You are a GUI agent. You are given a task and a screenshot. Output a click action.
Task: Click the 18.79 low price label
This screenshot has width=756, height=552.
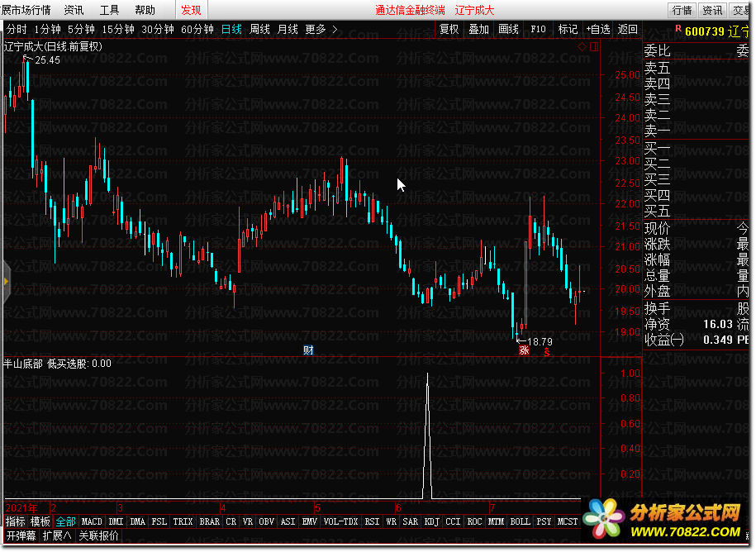[540, 342]
